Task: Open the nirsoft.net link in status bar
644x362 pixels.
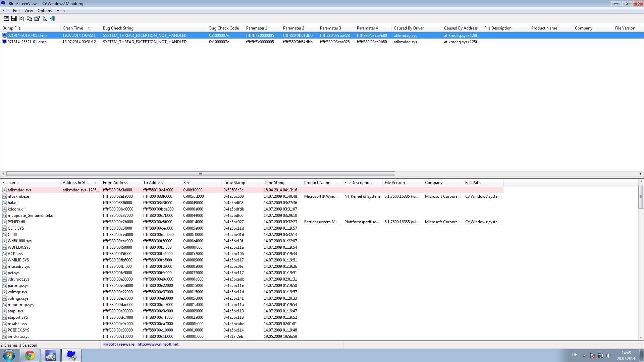Action: pos(158,344)
